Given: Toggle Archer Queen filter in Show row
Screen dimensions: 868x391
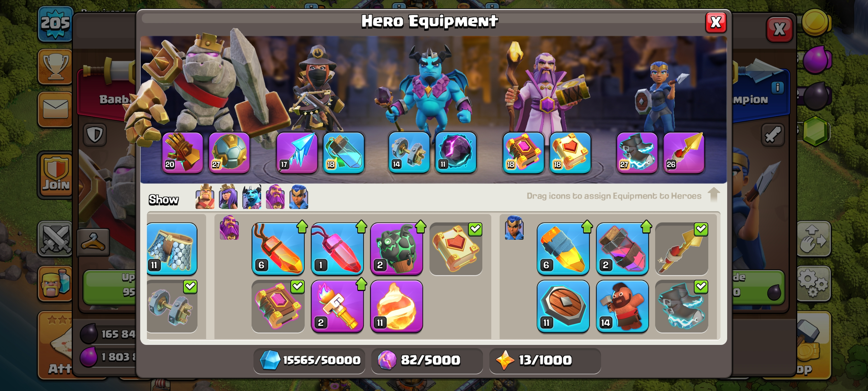Looking at the screenshot, I should [x=228, y=197].
